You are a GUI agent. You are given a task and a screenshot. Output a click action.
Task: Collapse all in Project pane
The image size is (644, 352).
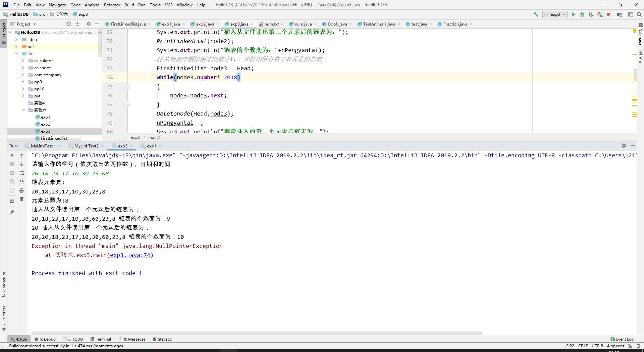[x=77, y=24]
